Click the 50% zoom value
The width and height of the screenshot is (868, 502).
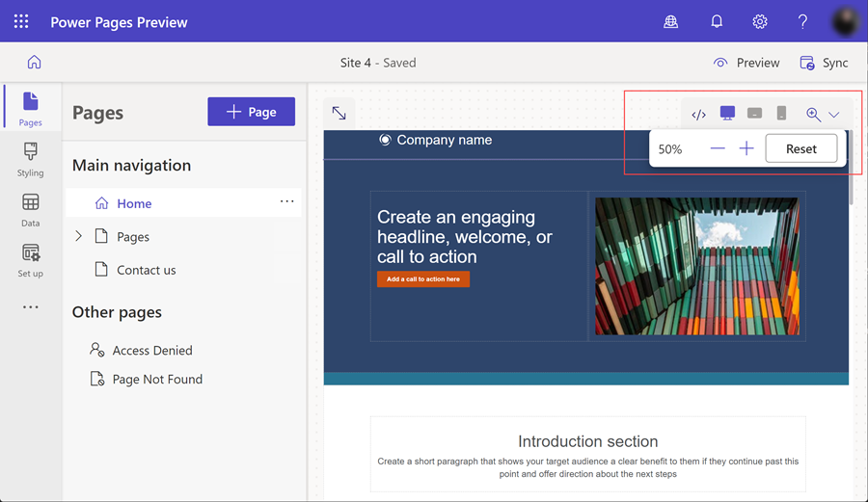tap(670, 149)
